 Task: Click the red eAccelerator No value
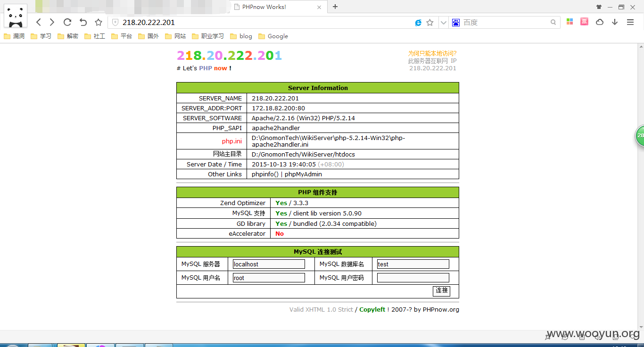pos(280,233)
